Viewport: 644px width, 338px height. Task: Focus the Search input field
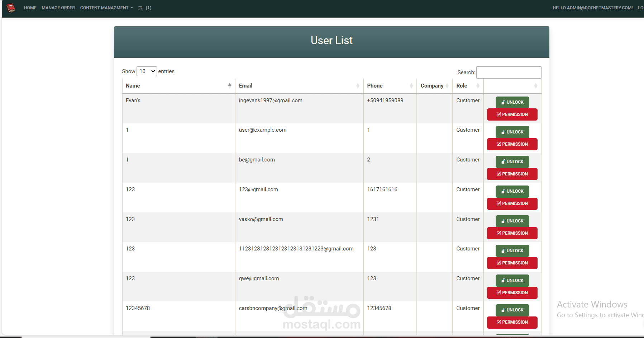[509, 72]
